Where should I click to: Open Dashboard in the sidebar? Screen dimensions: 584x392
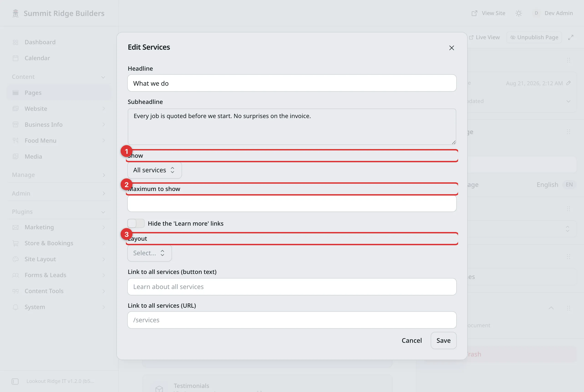click(x=59, y=42)
